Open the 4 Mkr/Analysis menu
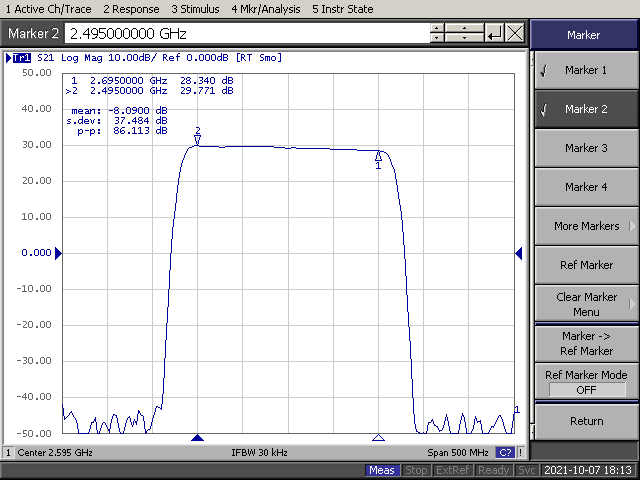 click(x=263, y=9)
